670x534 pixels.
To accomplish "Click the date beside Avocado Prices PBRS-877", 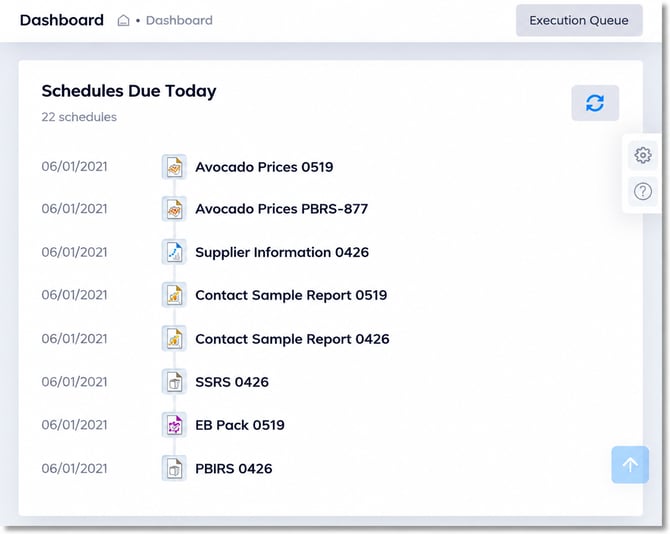I will pos(74,208).
